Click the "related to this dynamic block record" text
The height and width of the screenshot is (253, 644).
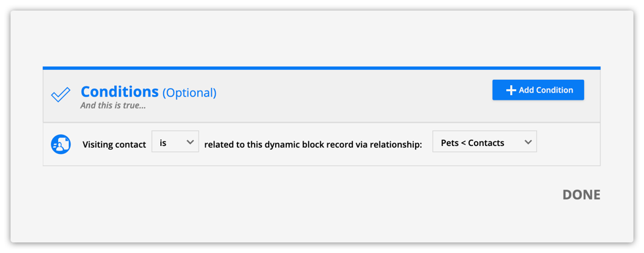pos(288,145)
